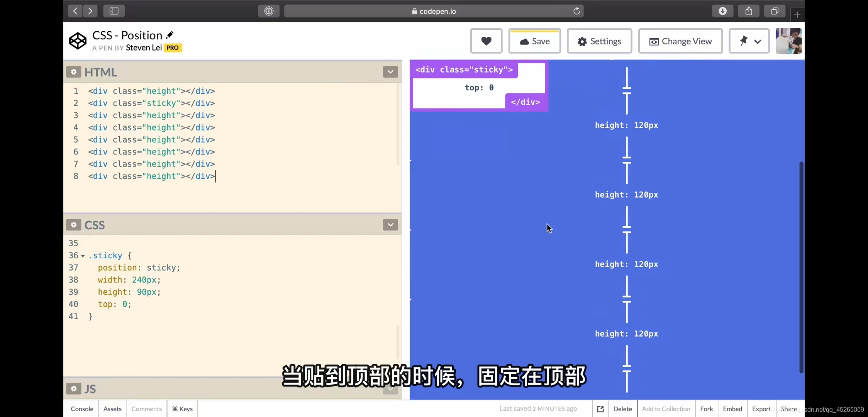This screenshot has width=868, height=417.
Task: Go back with the browser back arrow
Action: point(75,11)
